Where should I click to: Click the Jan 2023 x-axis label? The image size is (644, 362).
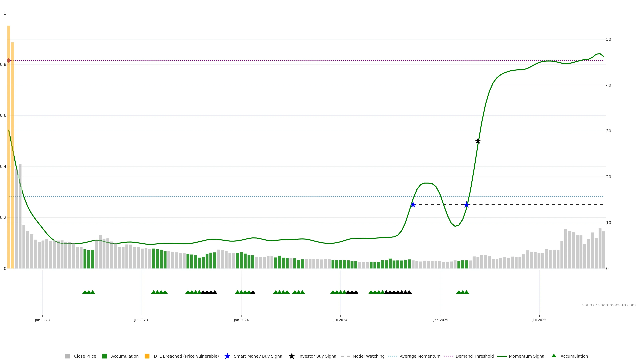pyautogui.click(x=42, y=320)
